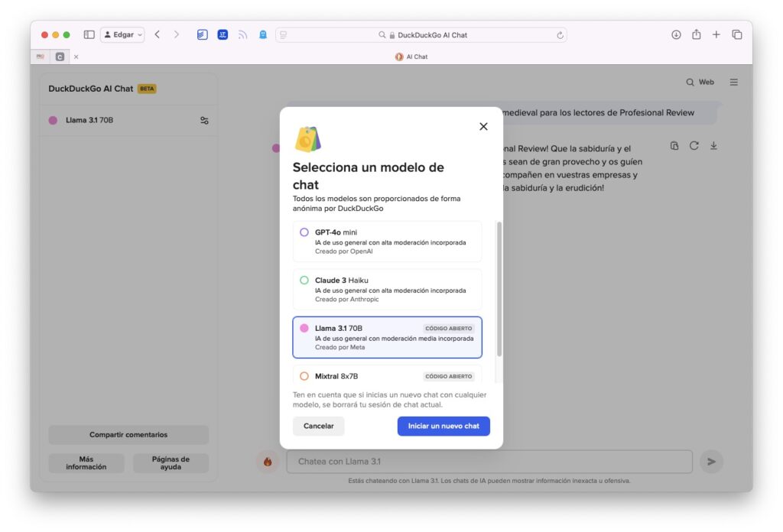The image size is (783, 532).
Task: Select the Claude 3 Haiku radio button
Action: [x=304, y=280]
